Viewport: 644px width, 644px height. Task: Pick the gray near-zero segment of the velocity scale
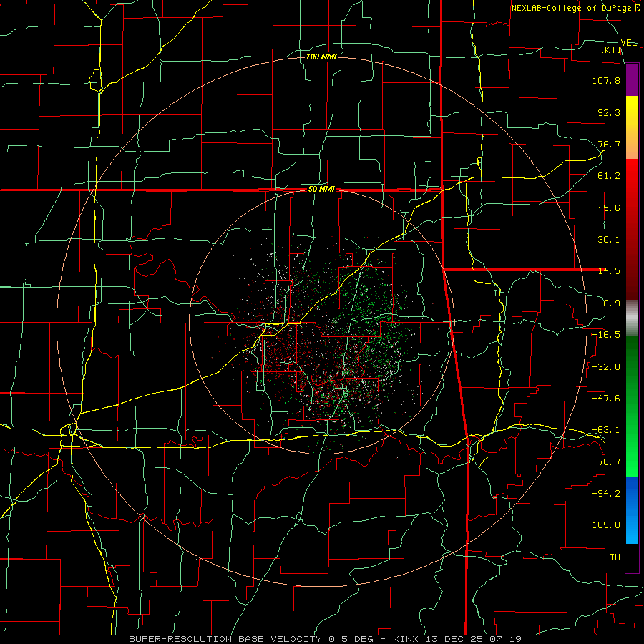tap(632, 318)
